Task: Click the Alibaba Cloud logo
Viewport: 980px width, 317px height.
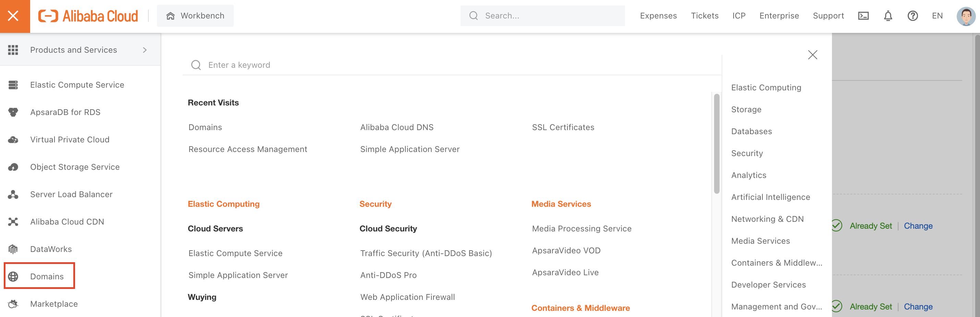Action: 88,16
